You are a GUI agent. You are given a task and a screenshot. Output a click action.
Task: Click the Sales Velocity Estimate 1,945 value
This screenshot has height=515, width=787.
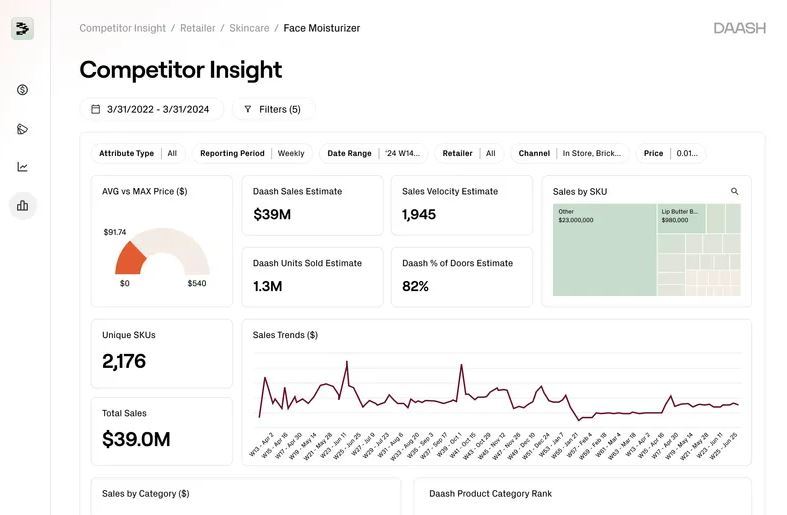(x=419, y=214)
